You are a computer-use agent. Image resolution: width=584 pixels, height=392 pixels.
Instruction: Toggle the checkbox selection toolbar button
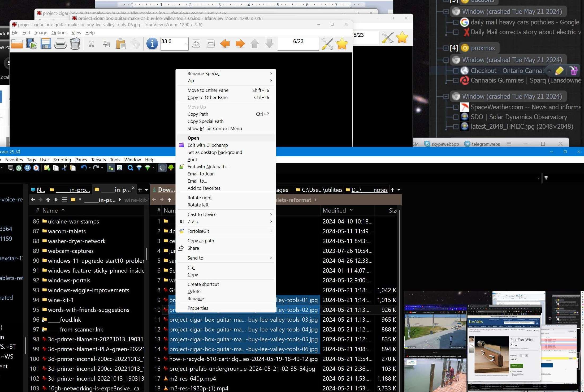point(119,168)
